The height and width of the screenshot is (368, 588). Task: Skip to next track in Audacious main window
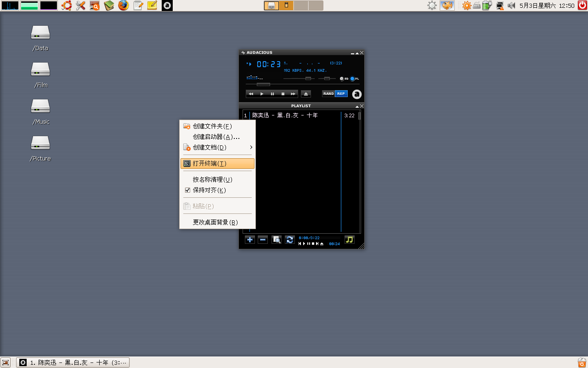tap(293, 94)
